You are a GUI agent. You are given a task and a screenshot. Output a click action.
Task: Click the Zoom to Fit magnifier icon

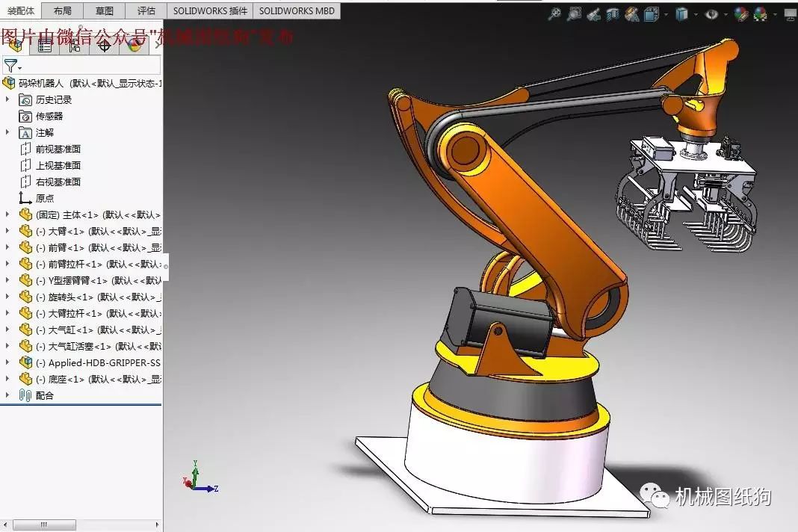pos(554,13)
